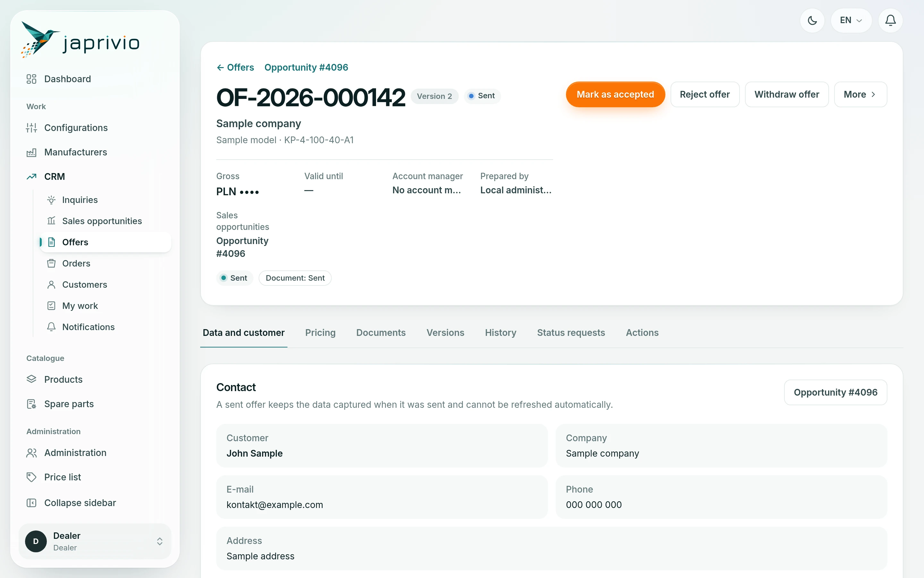Viewport: 924px width, 578px height.
Task: Click the Administration users icon
Action: tap(31, 453)
